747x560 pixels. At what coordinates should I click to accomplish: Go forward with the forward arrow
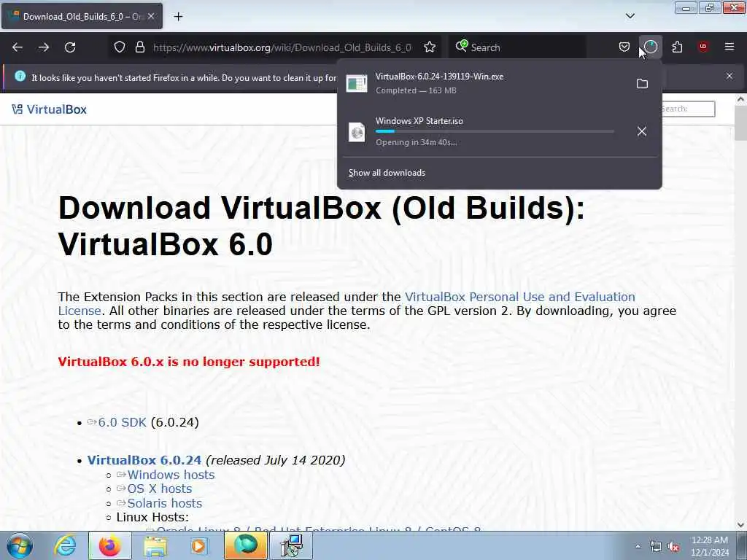tap(44, 47)
